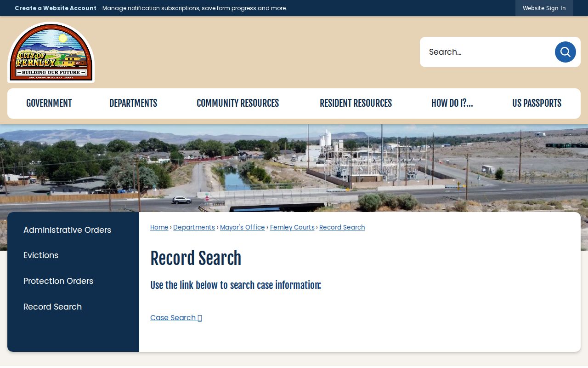Screen dimensions: 588x368
Task: Click the 'Use the link below' subheading
Action: pos(236,285)
